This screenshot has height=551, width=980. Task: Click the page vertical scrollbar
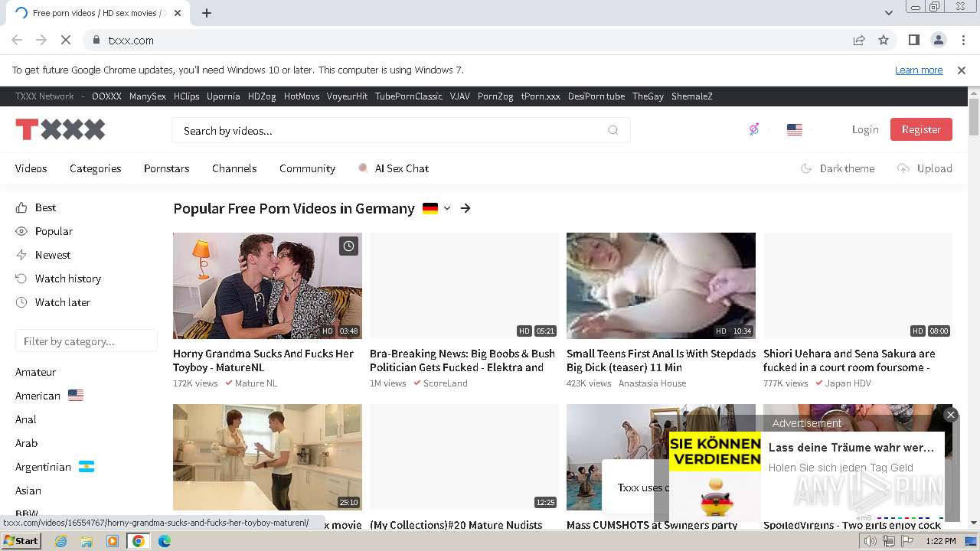(974, 117)
